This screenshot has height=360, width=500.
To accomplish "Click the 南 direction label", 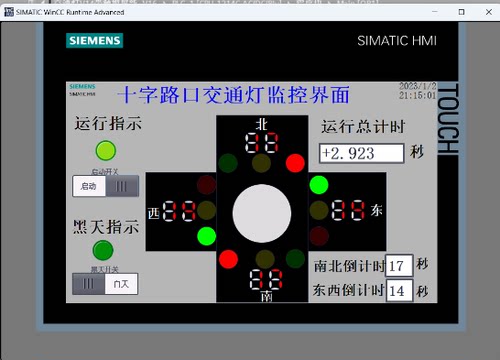I will [267, 296].
